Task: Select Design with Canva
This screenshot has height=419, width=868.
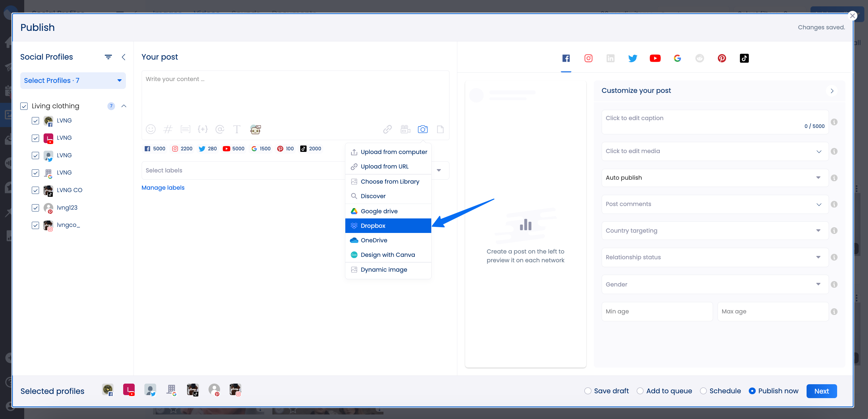Action: click(x=388, y=255)
